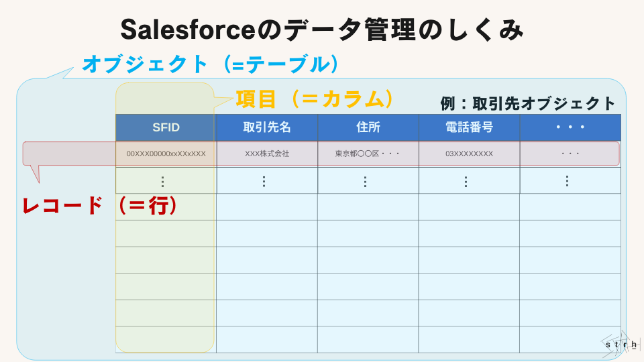Click the 00XXX00000xxXXxXXX ID cell

coord(166,154)
